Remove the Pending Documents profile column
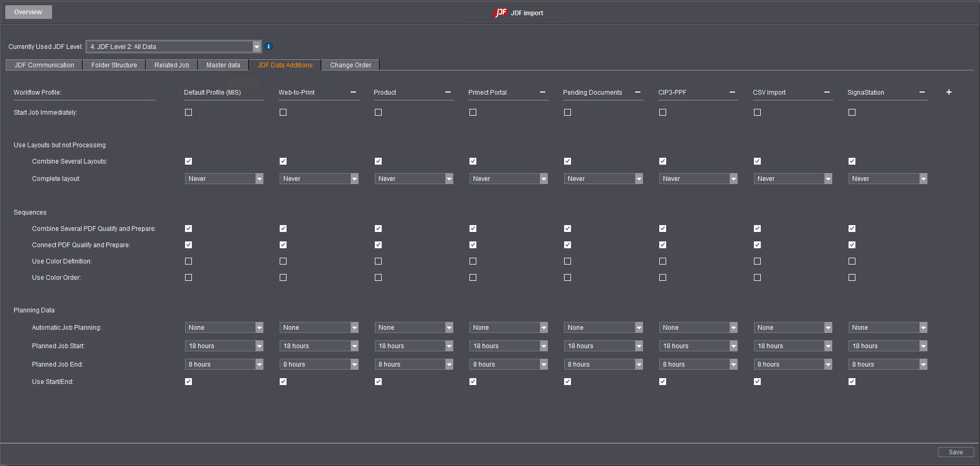Viewport: 980px width, 466px height. click(638, 92)
